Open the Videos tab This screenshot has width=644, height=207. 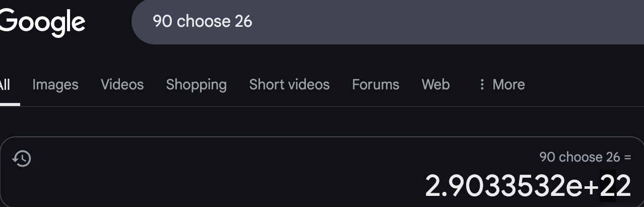click(x=122, y=84)
